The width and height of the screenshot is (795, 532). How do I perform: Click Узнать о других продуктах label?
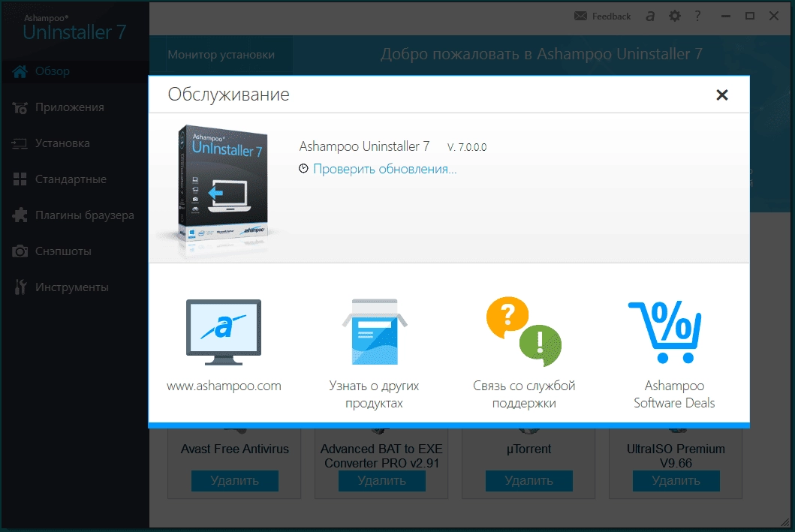(x=374, y=394)
